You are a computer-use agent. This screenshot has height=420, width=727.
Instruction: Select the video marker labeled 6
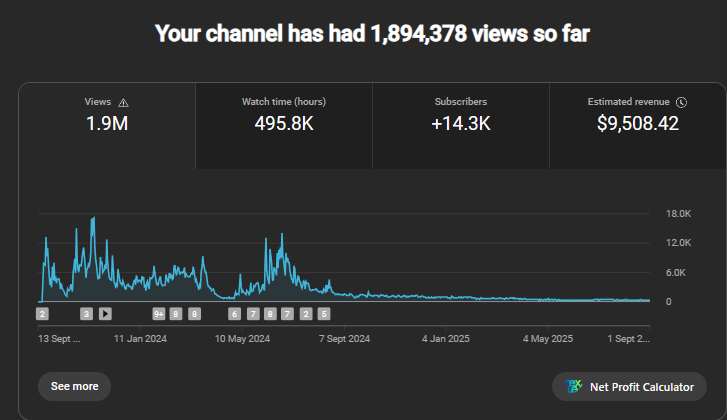point(235,313)
